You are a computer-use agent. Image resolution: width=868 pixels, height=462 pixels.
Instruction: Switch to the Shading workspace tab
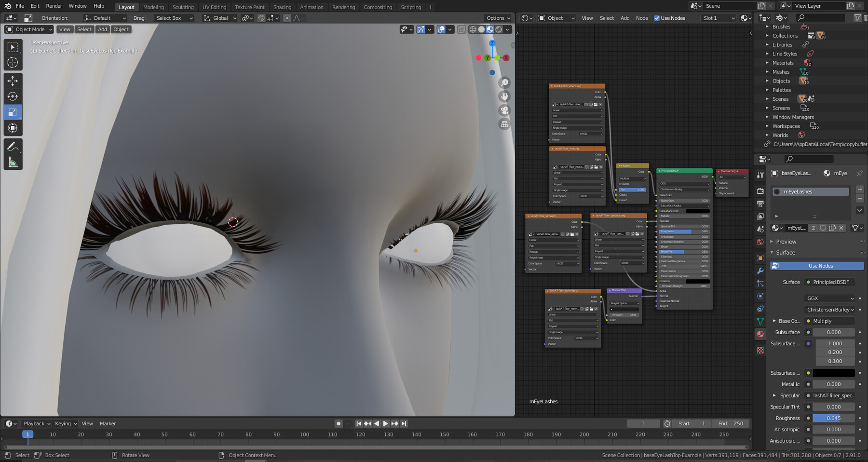tap(282, 7)
